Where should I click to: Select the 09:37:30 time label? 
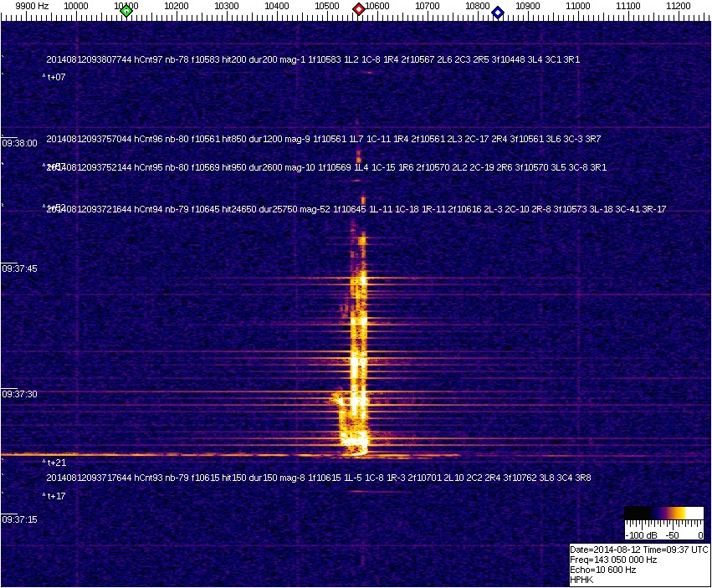coord(19,394)
